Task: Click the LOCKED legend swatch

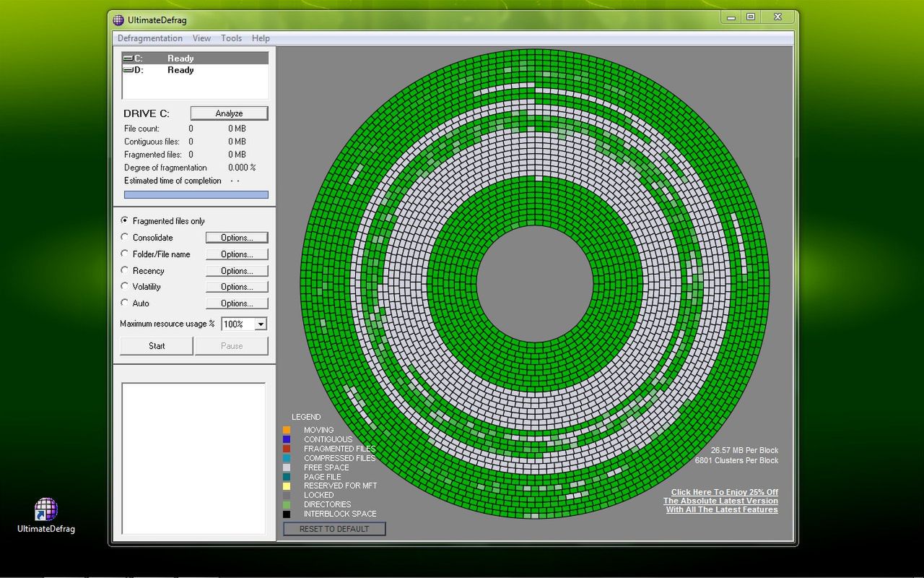Action: click(x=287, y=496)
